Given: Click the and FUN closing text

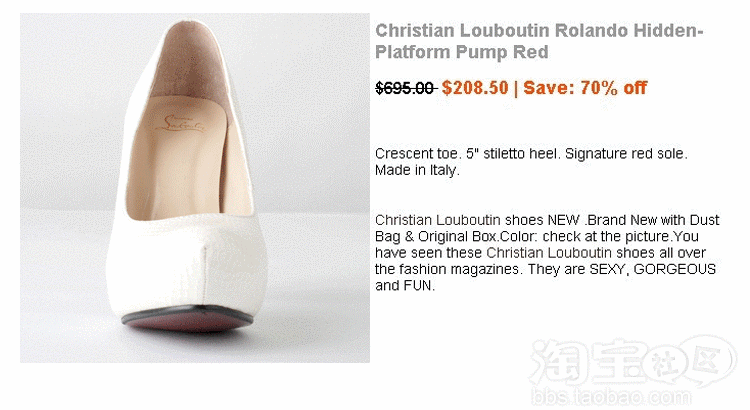Looking at the screenshot, I should click(x=405, y=286).
